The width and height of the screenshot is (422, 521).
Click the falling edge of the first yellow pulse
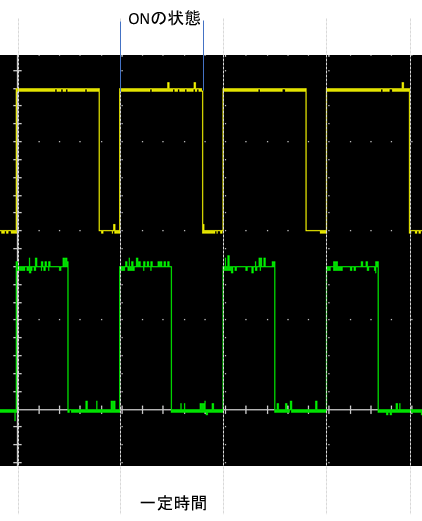(99, 160)
